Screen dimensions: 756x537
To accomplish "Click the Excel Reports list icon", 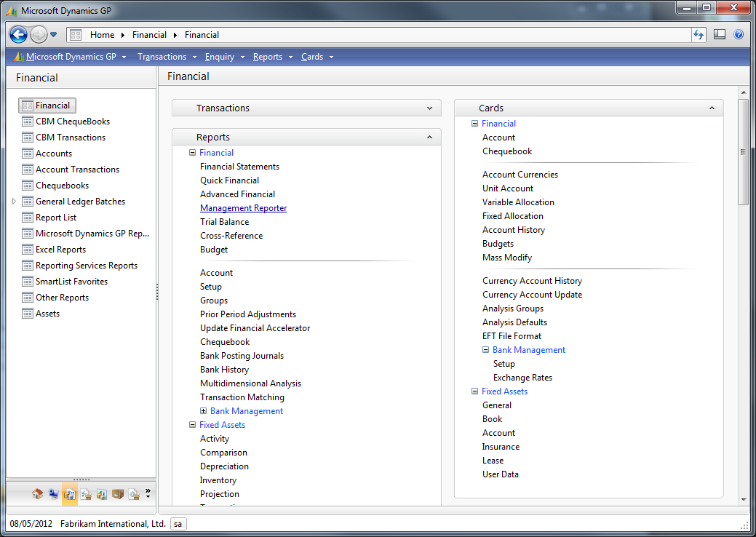I will [28, 250].
